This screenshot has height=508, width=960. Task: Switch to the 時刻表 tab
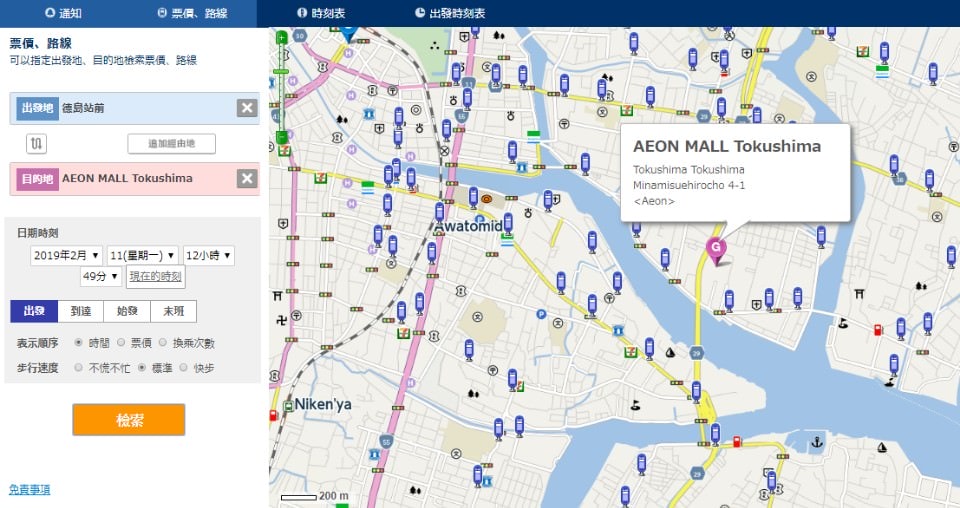pos(320,13)
